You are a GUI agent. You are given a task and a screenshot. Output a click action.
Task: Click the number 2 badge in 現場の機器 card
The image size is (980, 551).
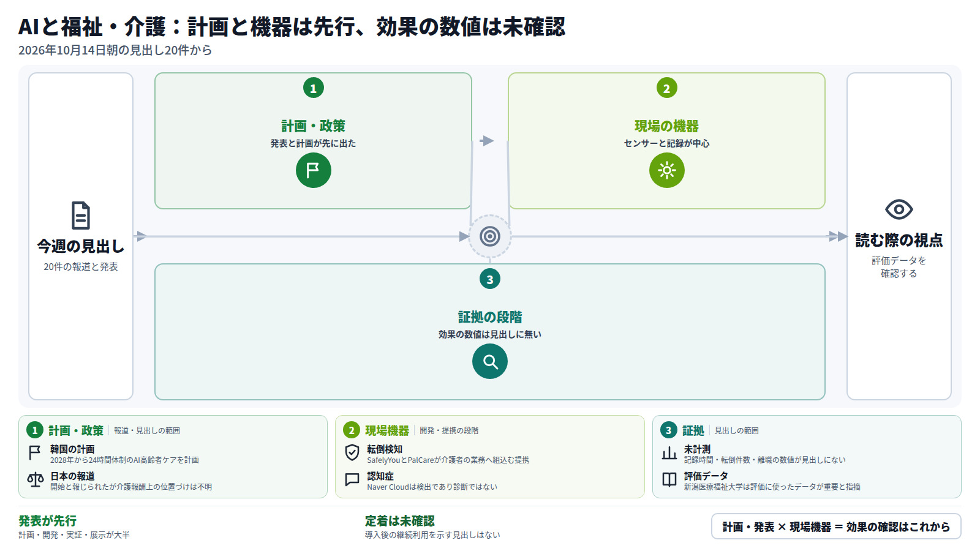click(666, 88)
